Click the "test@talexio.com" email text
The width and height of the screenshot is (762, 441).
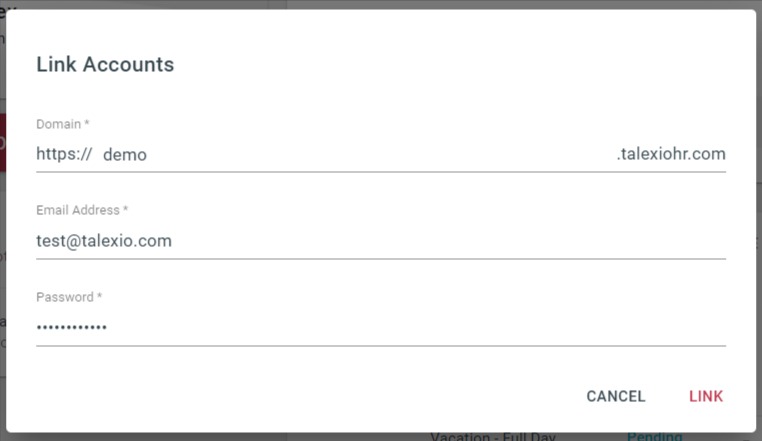point(104,241)
